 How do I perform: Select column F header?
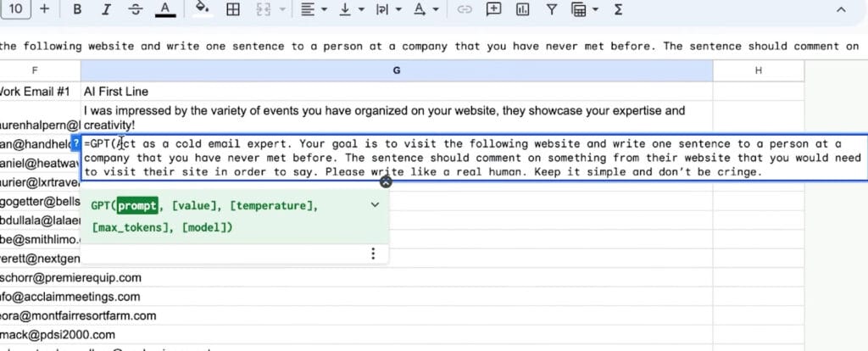click(35, 70)
